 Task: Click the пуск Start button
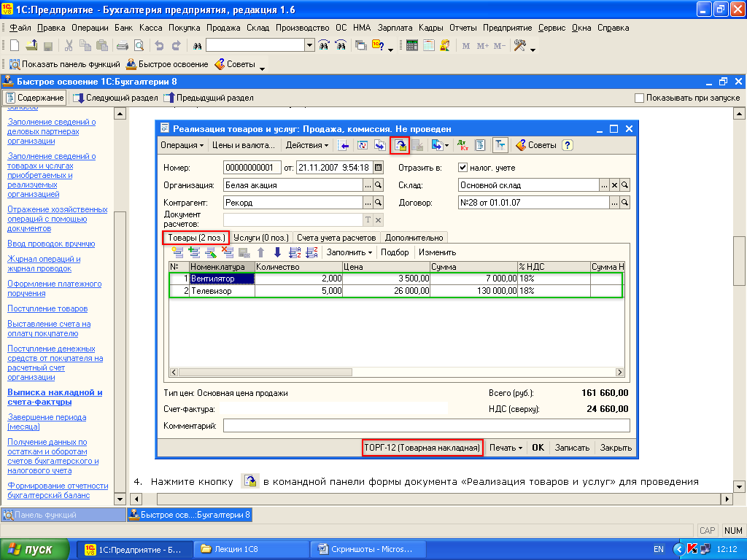[x=34, y=550]
